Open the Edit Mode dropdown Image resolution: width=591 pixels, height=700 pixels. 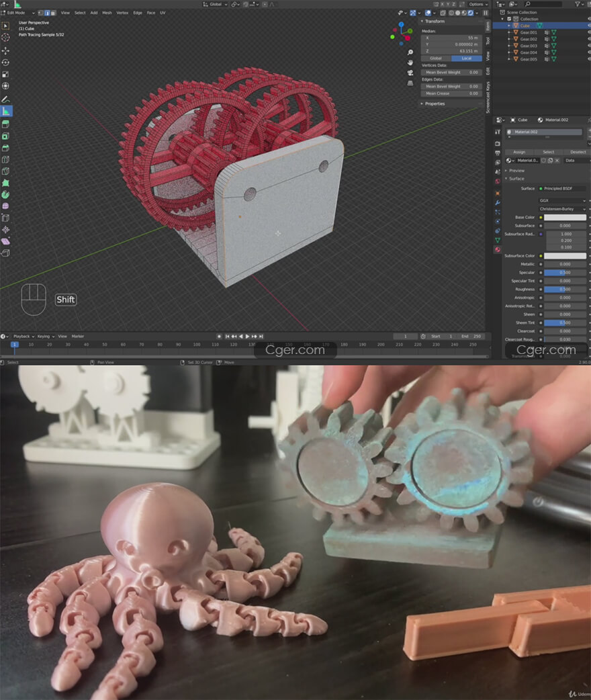pos(19,13)
